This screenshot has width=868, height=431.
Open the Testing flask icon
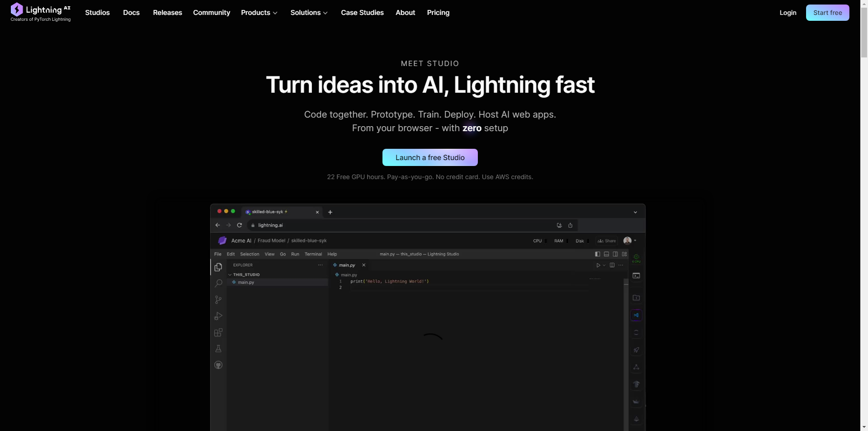(218, 349)
